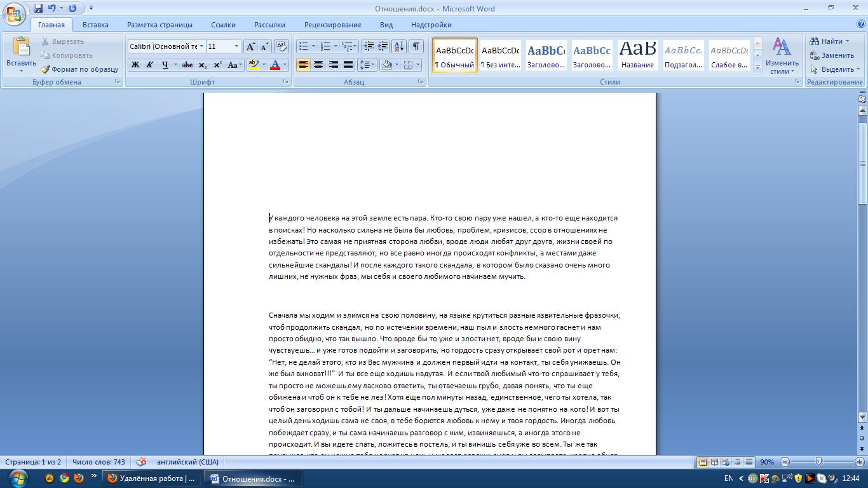Click the Format Painter brush

pyautogui.click(x=46, y=69)
